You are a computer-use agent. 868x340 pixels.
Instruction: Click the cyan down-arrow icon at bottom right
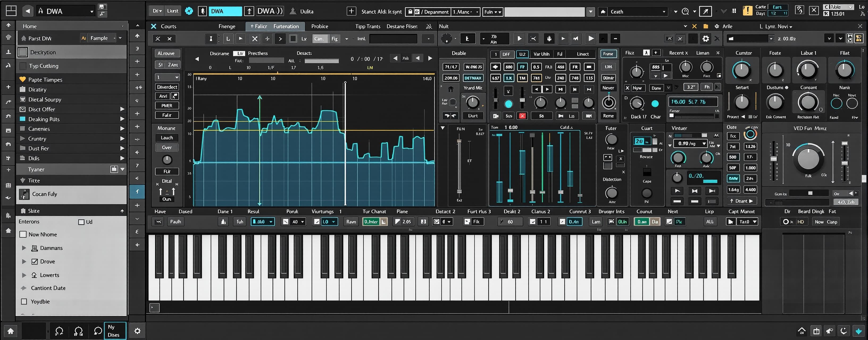pyautogui.click(x=858, y=331)
